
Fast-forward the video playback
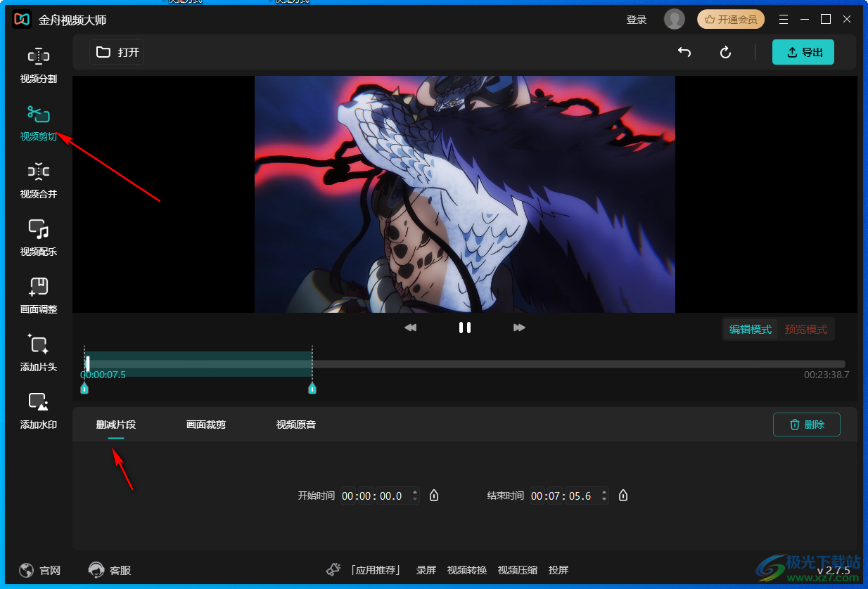coord(519,328)
